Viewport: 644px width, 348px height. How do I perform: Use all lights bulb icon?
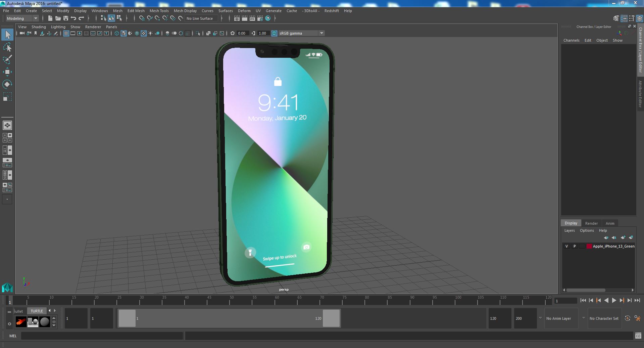pyautogui.click(x=150, y=33)
